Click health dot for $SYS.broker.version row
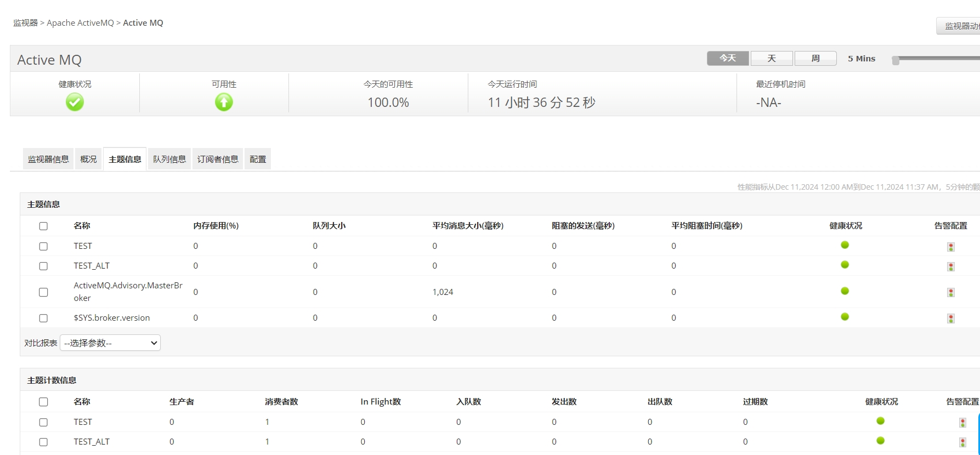Viewport: 980px width, 455px height. click(x=845, y=317)
